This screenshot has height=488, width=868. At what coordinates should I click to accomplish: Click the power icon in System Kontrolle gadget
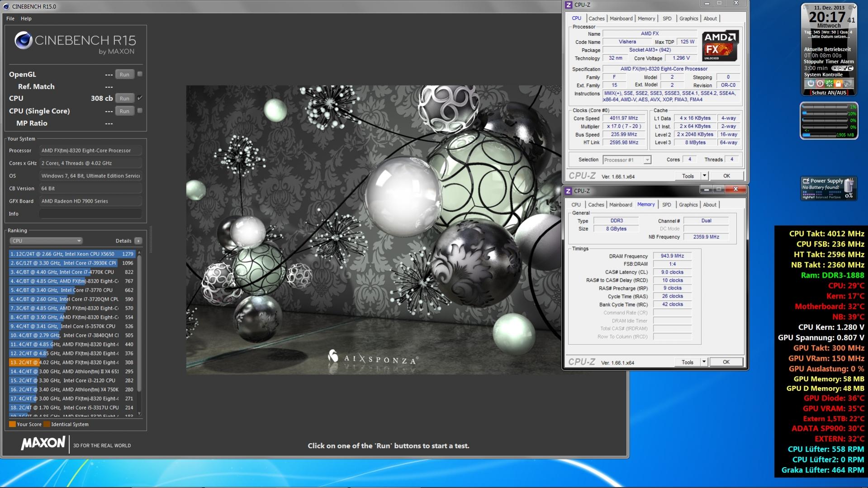click(x=811, y=84)
